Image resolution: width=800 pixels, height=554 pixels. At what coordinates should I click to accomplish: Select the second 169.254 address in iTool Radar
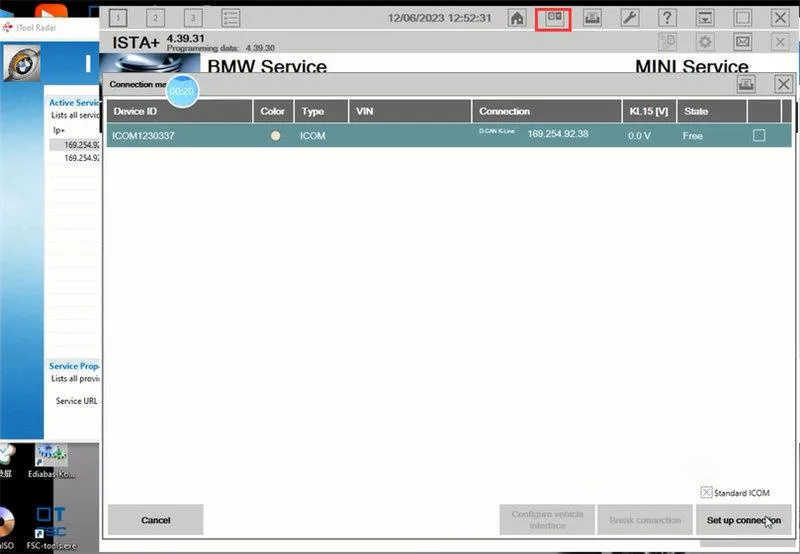(82, 158)
